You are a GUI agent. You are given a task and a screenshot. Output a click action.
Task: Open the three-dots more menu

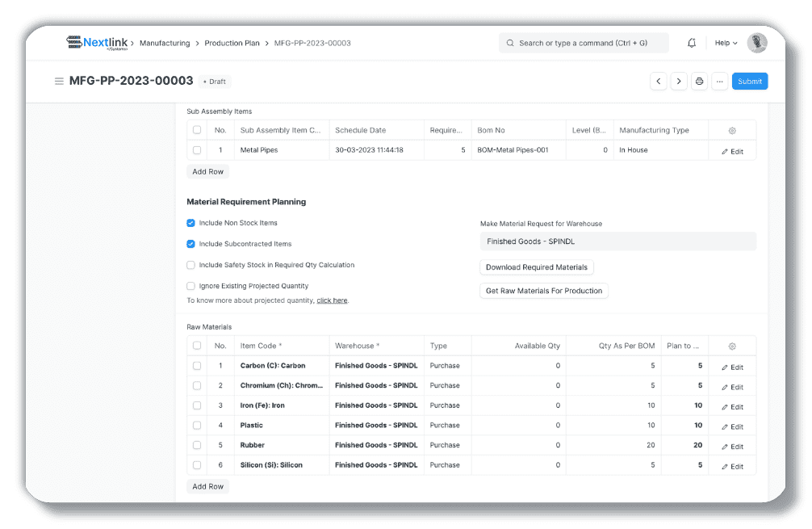pos(719,82)
